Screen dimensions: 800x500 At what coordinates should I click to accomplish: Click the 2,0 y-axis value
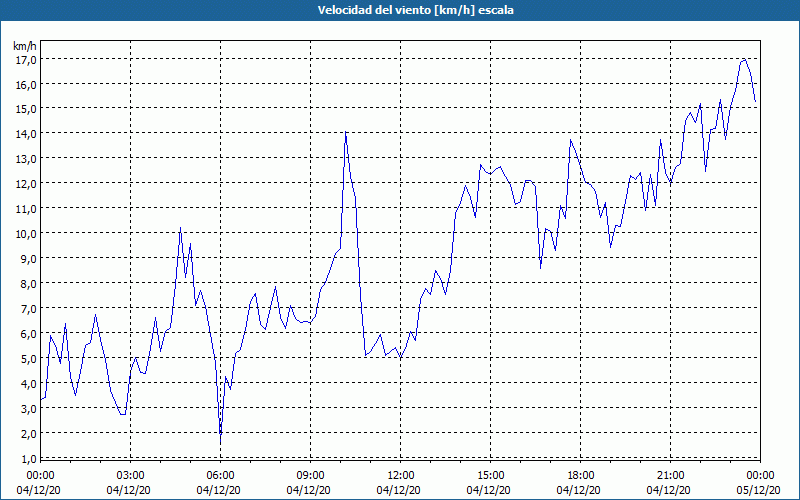coord(28,434)
